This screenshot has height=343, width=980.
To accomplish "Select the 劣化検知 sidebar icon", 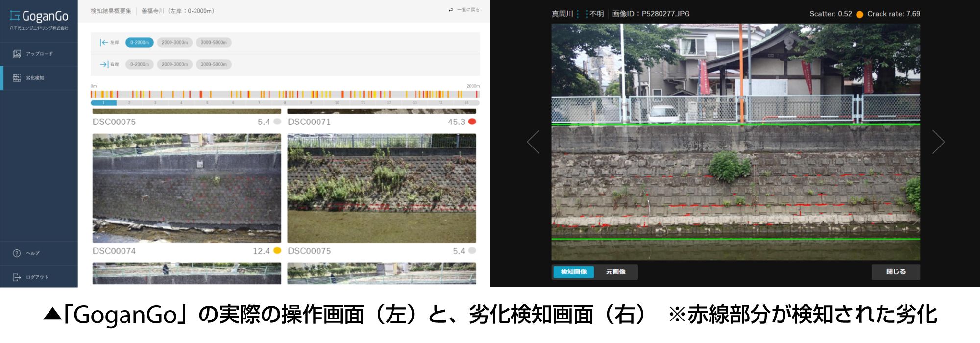I will (17, 78).
